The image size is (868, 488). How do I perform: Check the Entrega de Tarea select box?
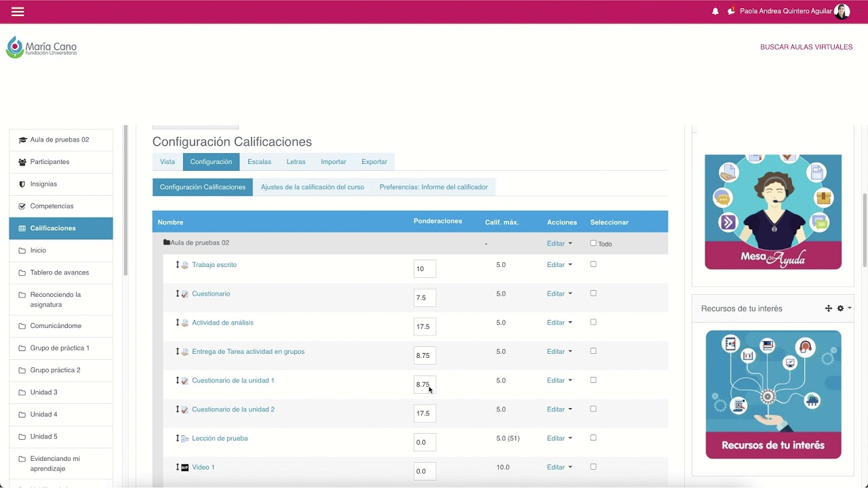pyautogui.click(x=593, y=351)
